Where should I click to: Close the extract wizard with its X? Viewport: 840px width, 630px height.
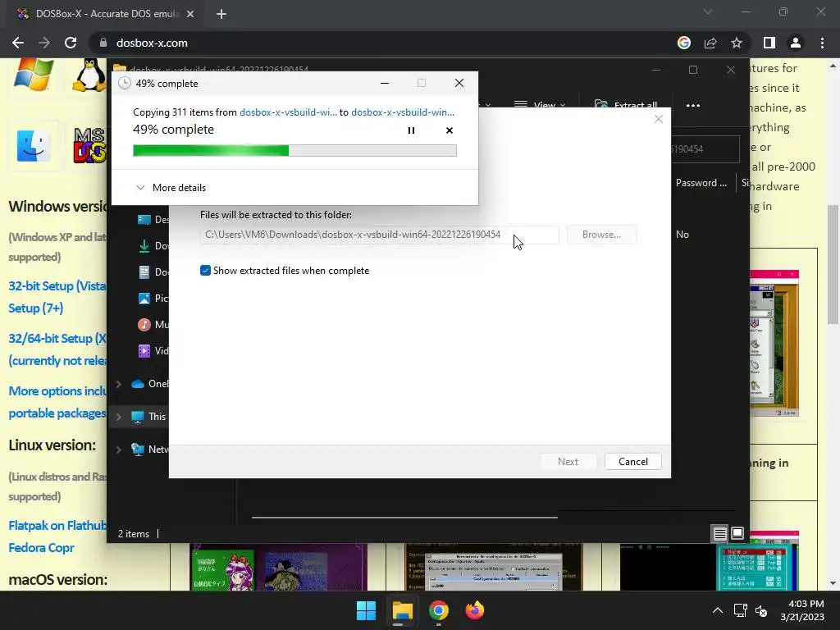click(659, 119)
